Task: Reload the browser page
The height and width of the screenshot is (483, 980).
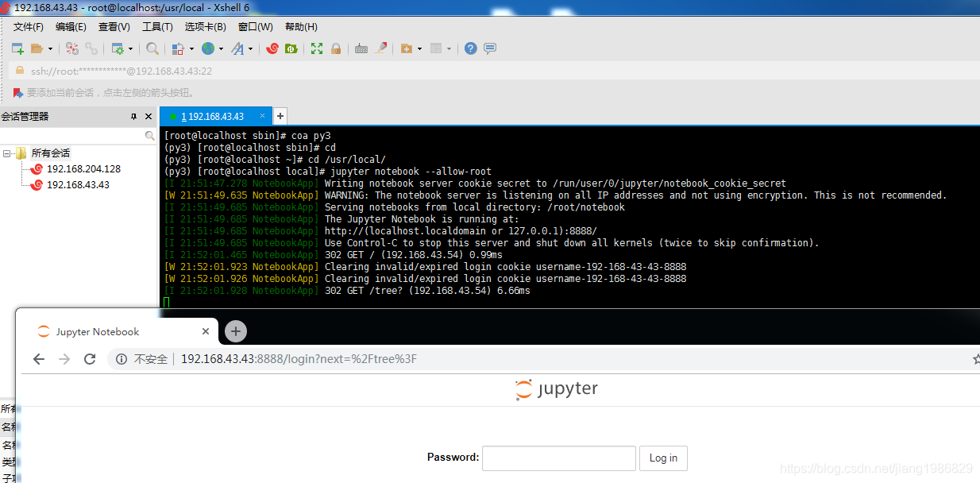Action: click(x=90, y=359)
